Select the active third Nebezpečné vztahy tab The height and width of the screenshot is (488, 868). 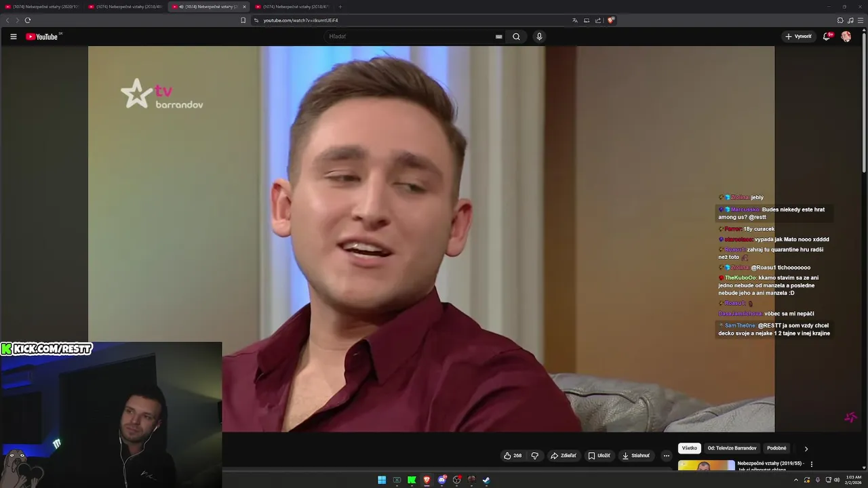click(x=209, y=7)
